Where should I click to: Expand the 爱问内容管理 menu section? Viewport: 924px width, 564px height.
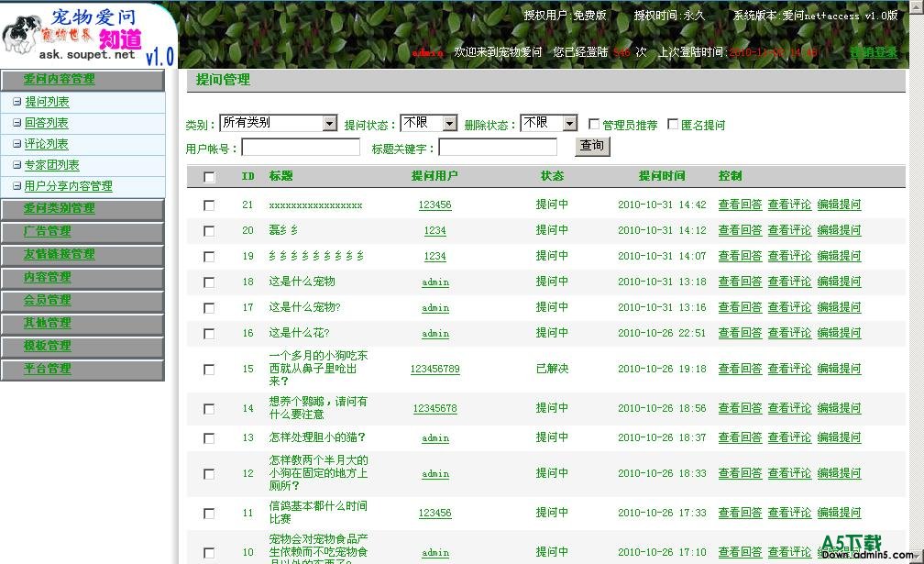click(82, 80)
